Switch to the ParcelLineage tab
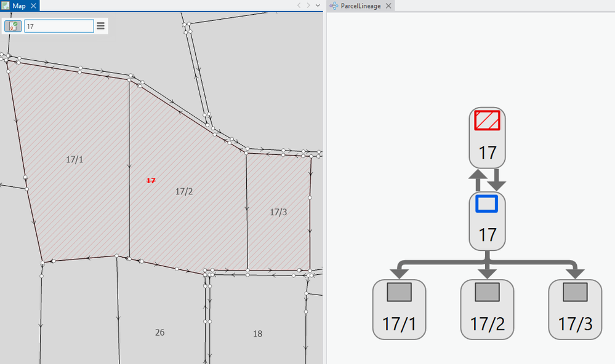The image size is (615, 364). 361,6
